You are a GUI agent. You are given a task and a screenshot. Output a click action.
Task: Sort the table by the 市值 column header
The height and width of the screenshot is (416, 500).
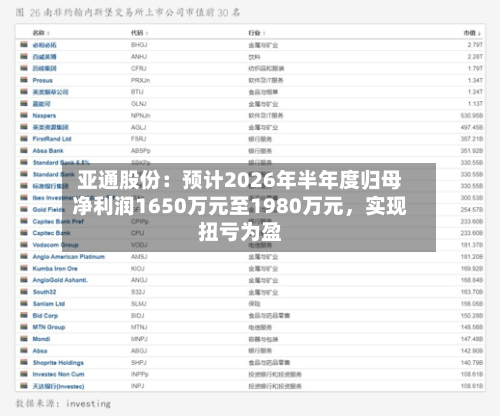pos(472,33)
